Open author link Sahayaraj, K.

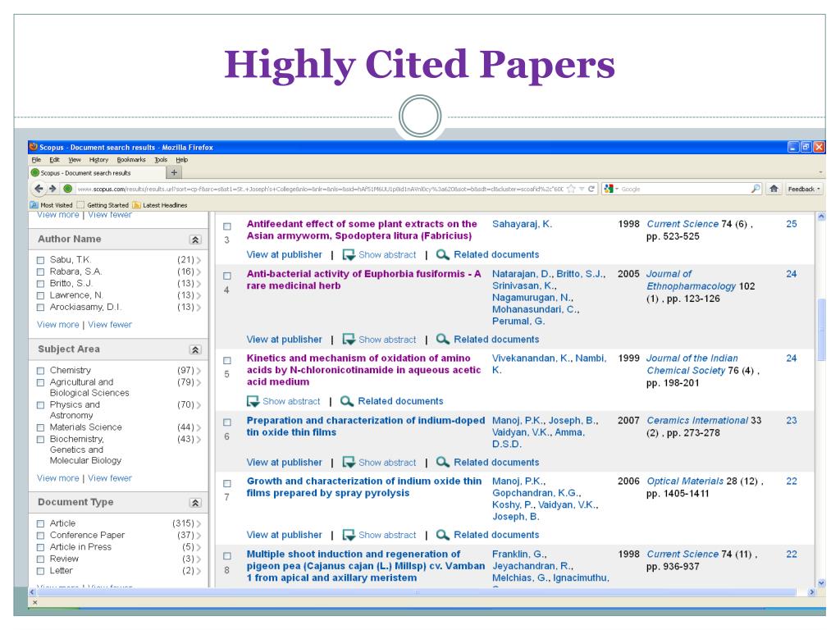[522, 224]
